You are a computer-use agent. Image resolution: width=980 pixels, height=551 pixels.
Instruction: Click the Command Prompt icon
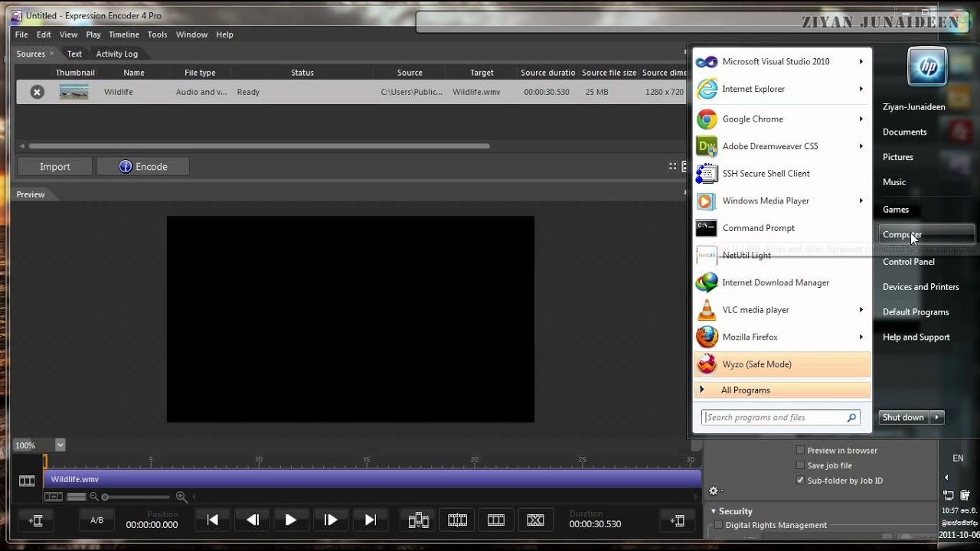click(707, 228)
